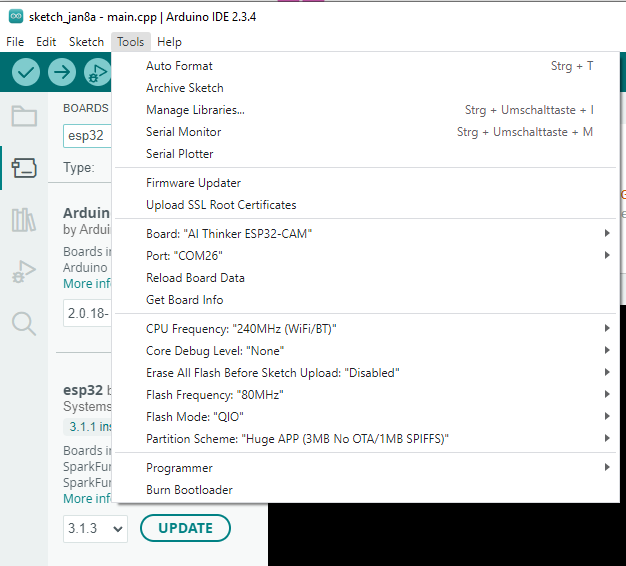Click the Arduino IDE logo in title bar

click(x=16, y=16)
